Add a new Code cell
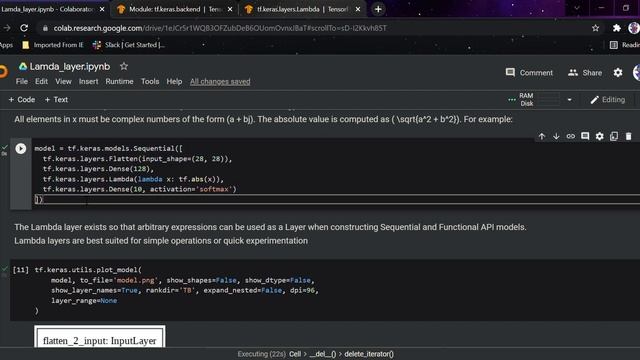This screenshot has height=360, width=640. [22, 100]
